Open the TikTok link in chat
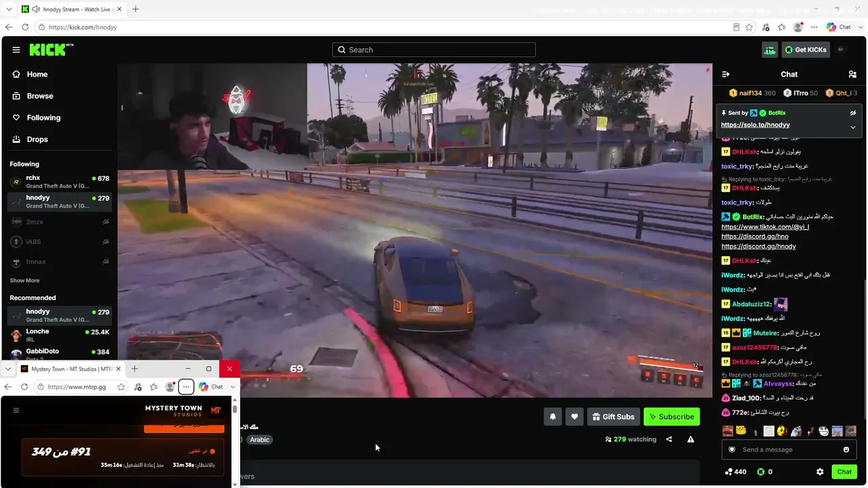The height and width of the screenshot is (488, 868). coord(765,227)
